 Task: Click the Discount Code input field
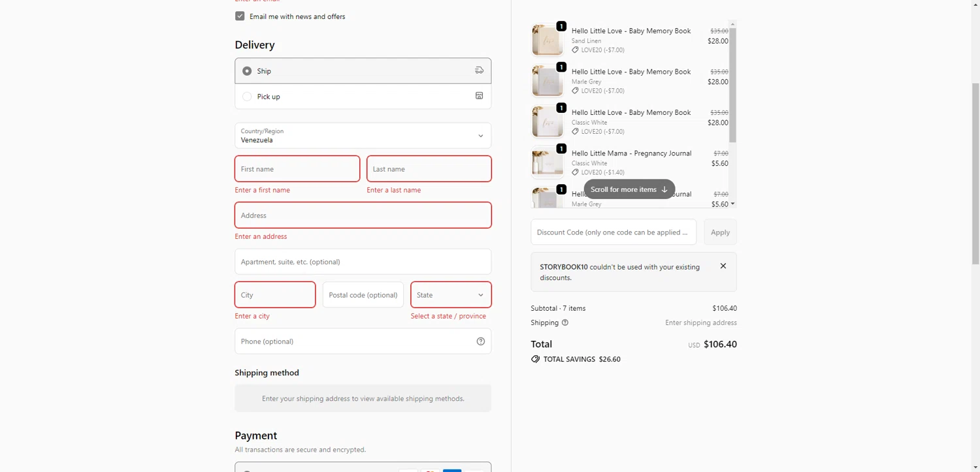pos(613,232)
